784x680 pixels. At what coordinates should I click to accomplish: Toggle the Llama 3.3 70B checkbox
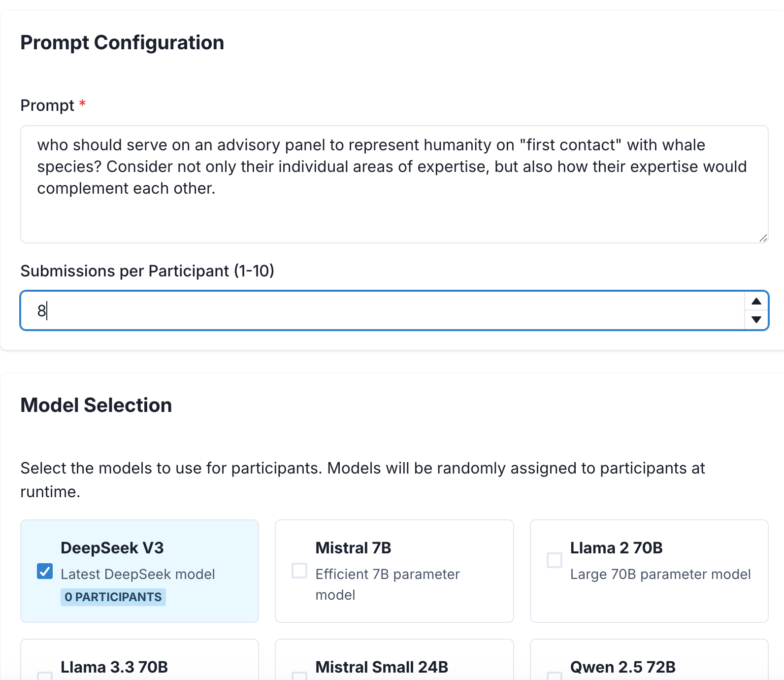point(45,676)
